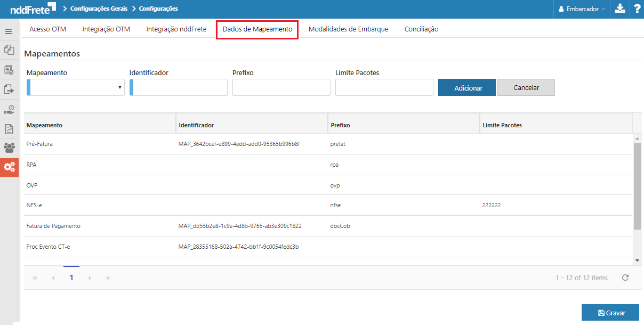Open the checklist document sidebar icon
Screen dimensions: 644x326
(x=9, y=70)
